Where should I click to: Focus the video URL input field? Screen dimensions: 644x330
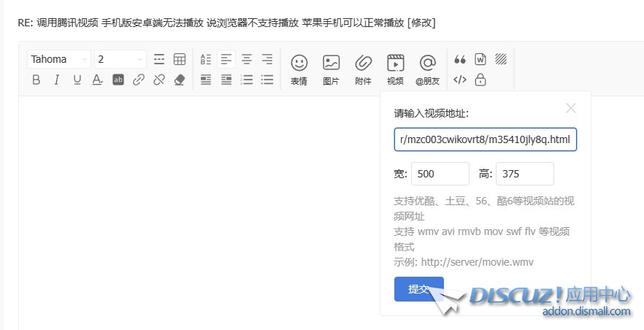pyautogui.click(x=486, y=139)
